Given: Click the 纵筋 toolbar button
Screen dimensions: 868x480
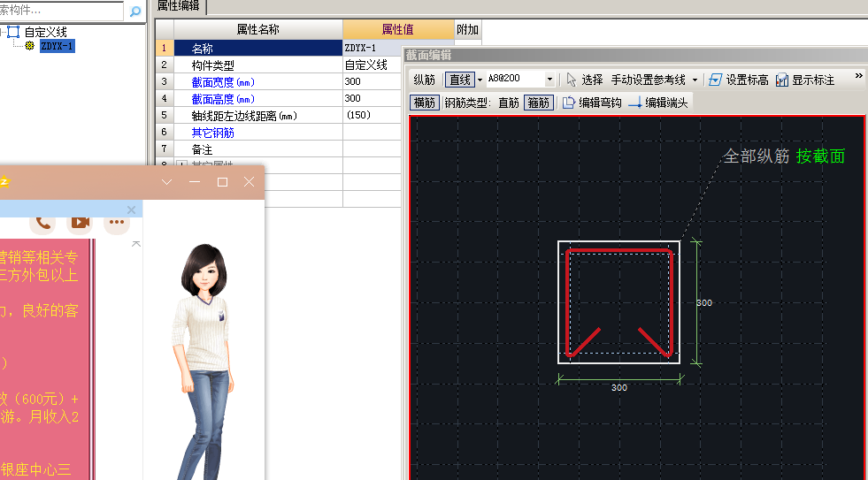Looking at the screenshot, I should tap(424, 80).
